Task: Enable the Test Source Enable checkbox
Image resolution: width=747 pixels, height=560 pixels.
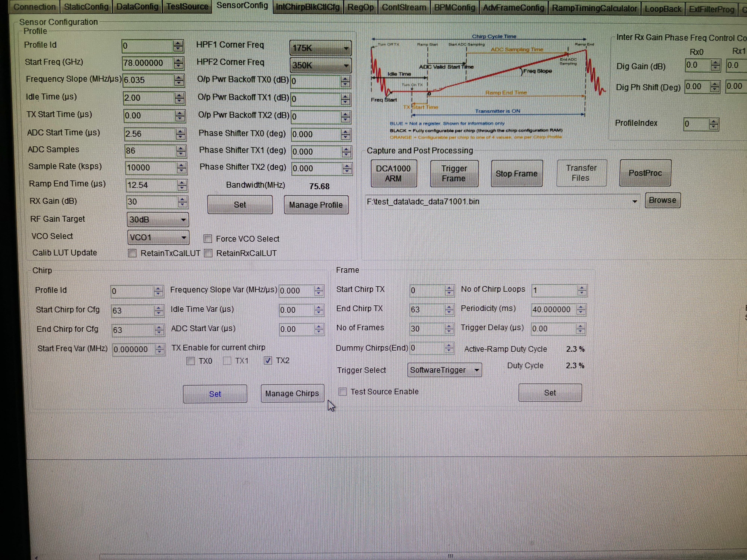Action: pos(343,392)
